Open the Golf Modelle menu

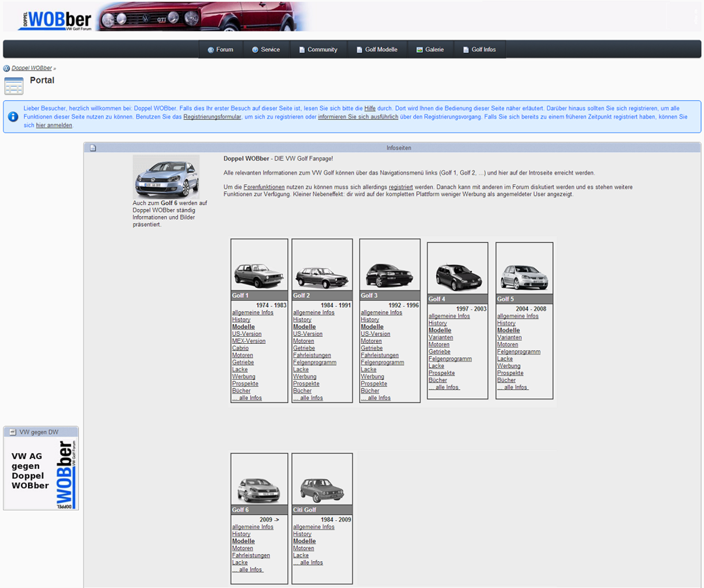(x=377, y=50)
